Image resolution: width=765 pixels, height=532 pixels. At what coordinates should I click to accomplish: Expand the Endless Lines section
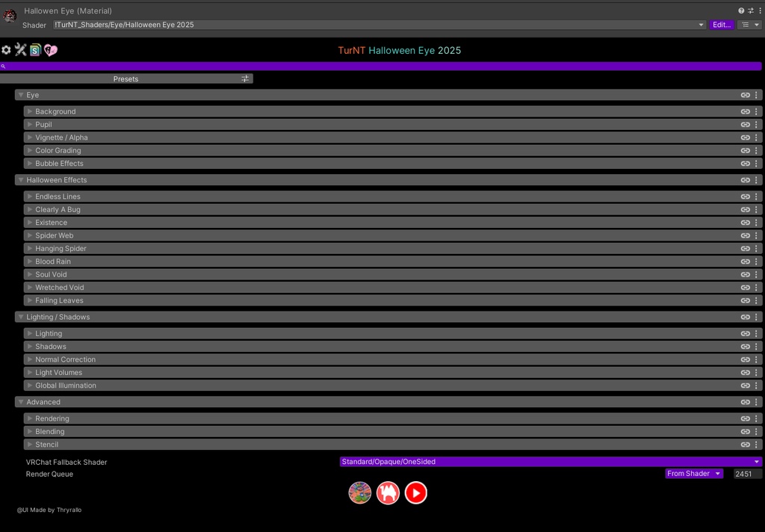[30, 197]
